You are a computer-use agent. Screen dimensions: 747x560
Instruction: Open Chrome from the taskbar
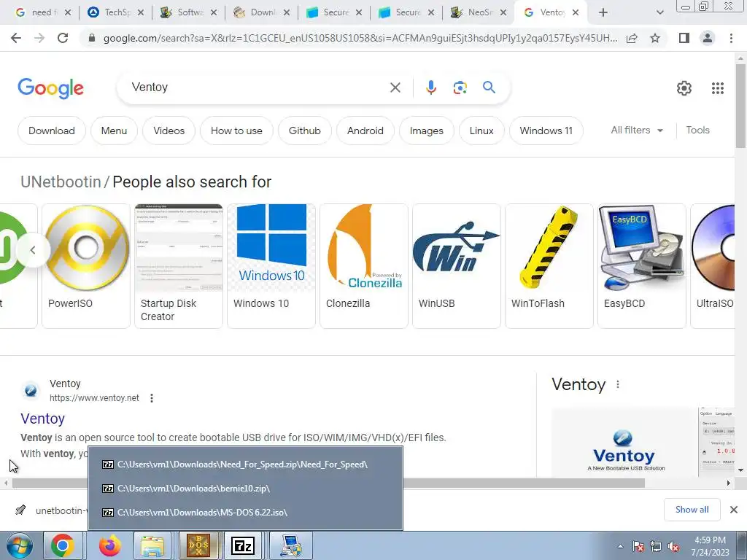click(x=63, y=545)
